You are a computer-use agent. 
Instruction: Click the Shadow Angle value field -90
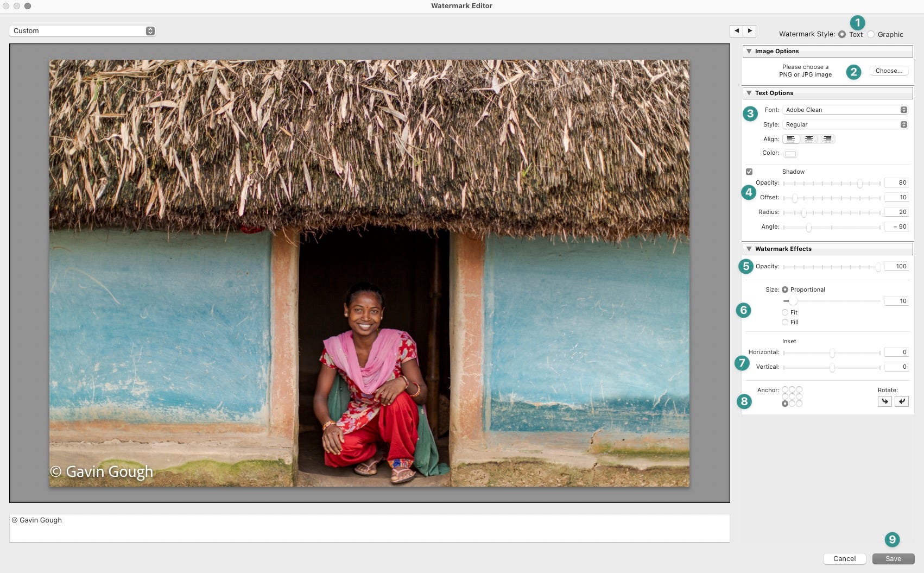coord(896,226)
